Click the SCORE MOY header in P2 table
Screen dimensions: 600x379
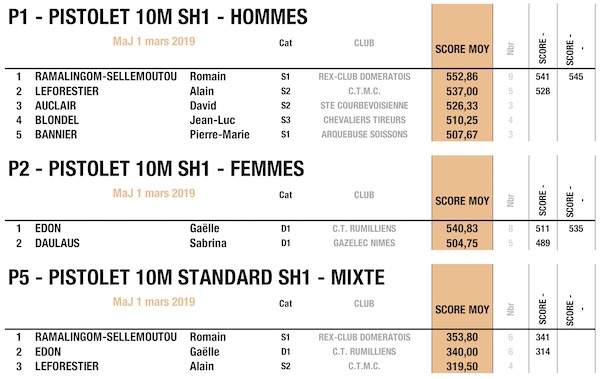pos(462,201)
